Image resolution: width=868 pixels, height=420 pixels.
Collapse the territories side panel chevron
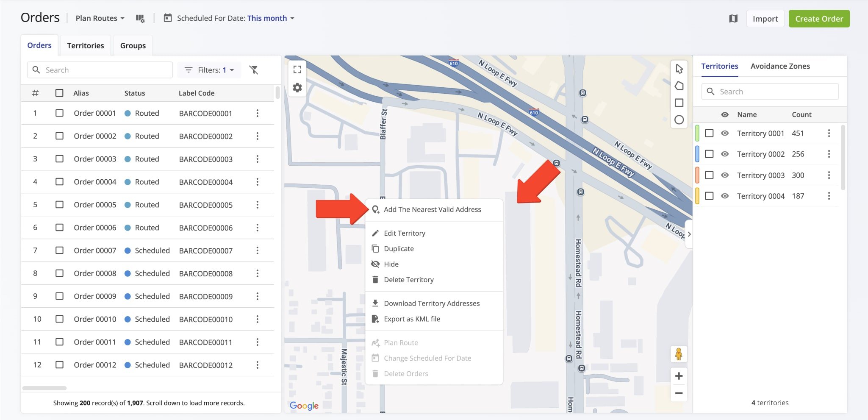[689, 234]
